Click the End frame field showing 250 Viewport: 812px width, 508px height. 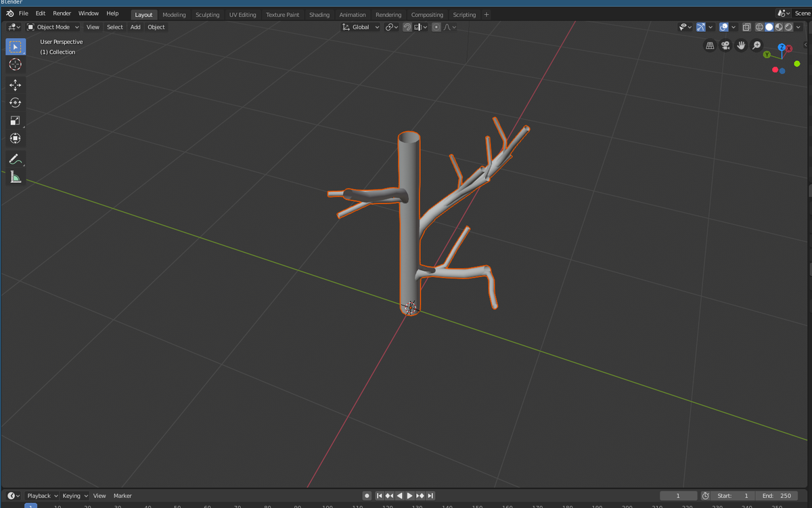pyautogui.click(x=777, y=496)
